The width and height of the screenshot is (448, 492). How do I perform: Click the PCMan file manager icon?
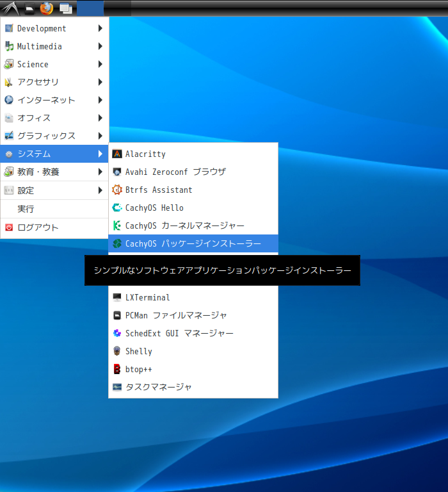[x=117, y=315]
